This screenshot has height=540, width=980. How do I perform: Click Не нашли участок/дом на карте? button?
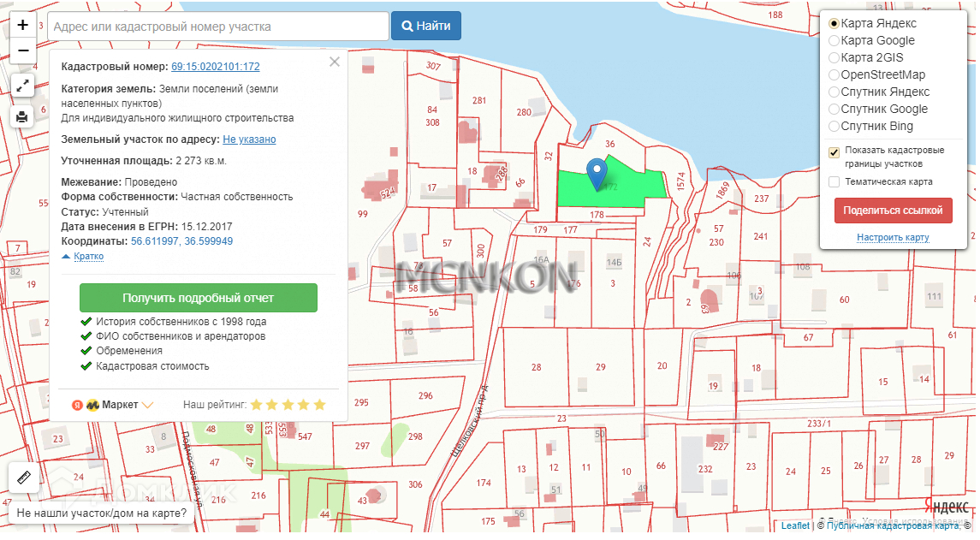pos(101,513)
